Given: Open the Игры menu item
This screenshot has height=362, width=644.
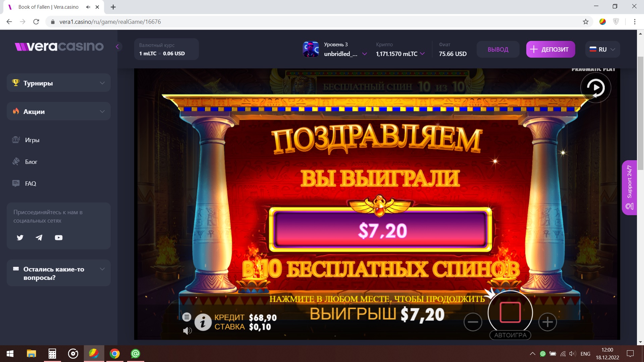Looking at the screenshot, I should point(32,140).
